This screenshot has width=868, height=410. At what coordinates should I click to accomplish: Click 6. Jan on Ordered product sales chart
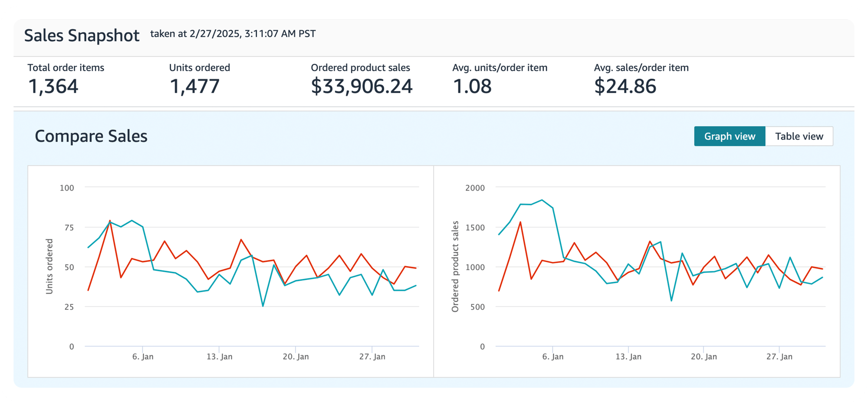point(552,357)
